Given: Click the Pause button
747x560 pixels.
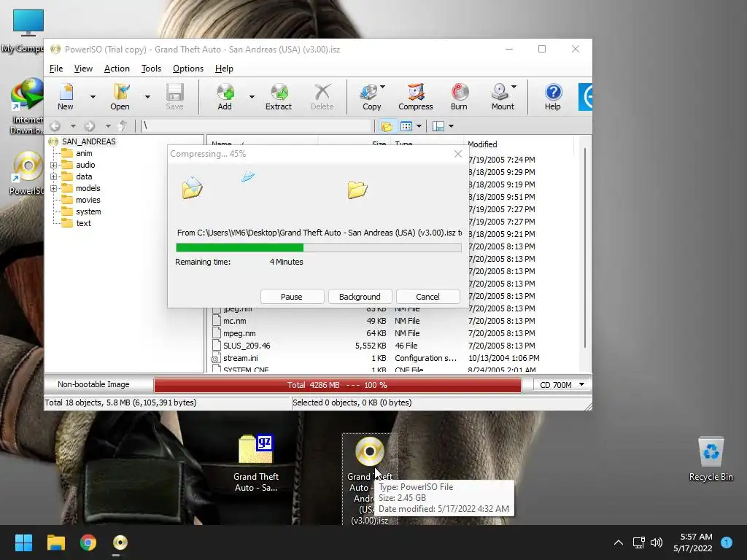Looking at the screenshot, I should pos(292,297).
